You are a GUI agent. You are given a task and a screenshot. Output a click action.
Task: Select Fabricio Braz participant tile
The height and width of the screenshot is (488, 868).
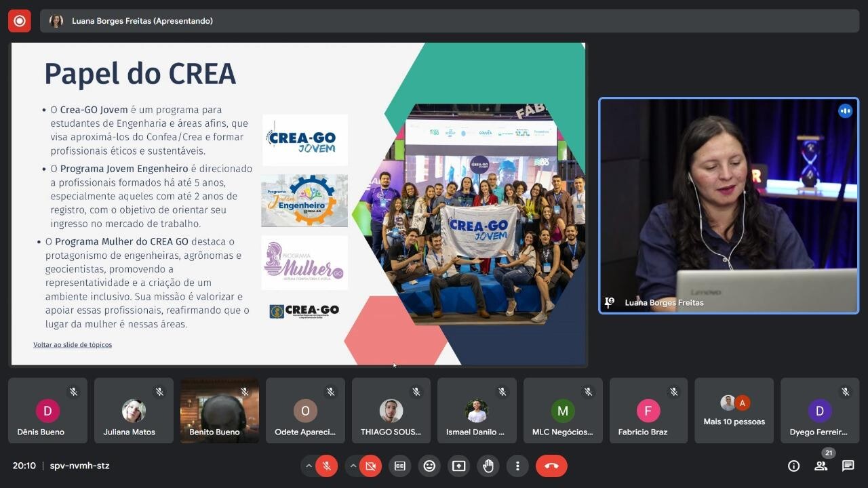click(648, 410)
